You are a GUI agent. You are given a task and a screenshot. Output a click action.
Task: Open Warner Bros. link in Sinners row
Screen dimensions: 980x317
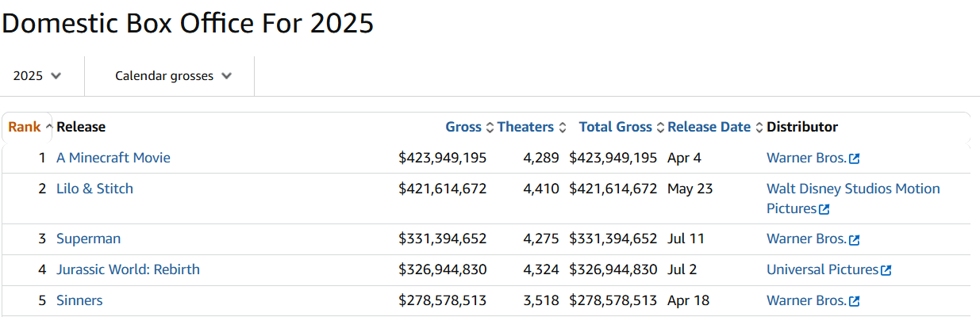coord(807,300)
